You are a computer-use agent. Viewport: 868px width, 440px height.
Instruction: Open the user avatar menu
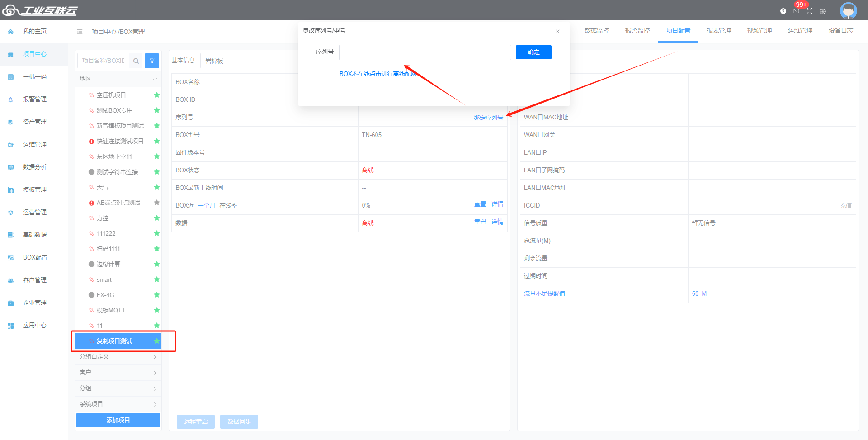[848, 10]
